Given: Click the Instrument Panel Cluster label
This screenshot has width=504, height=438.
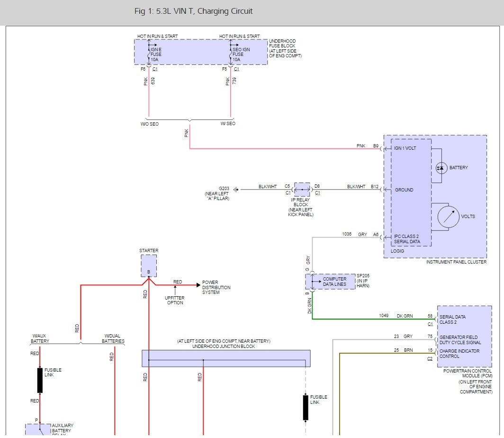Looking at the screenshot, I should (x=456, y=262).
